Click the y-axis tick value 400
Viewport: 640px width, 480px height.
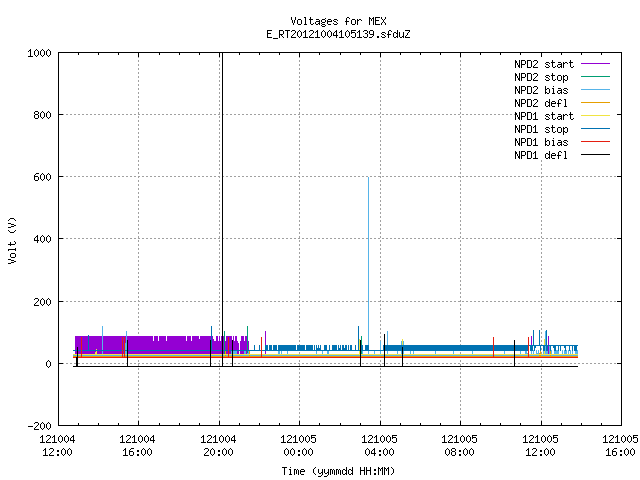[x=42, y=239]
